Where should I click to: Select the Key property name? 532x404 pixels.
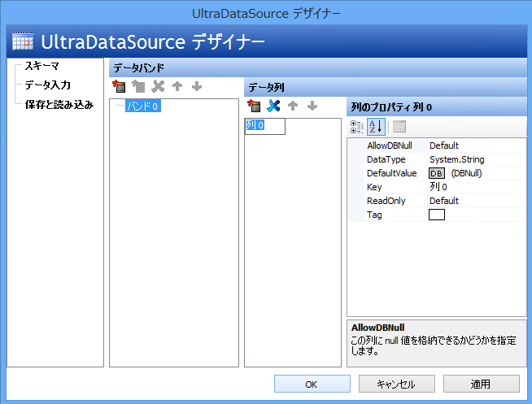pyautogui.click(x=374, y=187)
